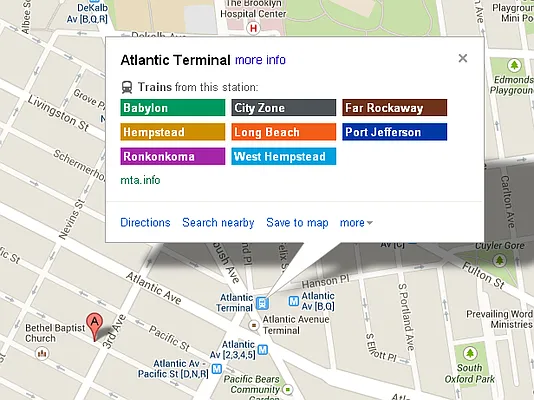
Task: Select the Long Beach train line
Action: (x=284, y=132)
